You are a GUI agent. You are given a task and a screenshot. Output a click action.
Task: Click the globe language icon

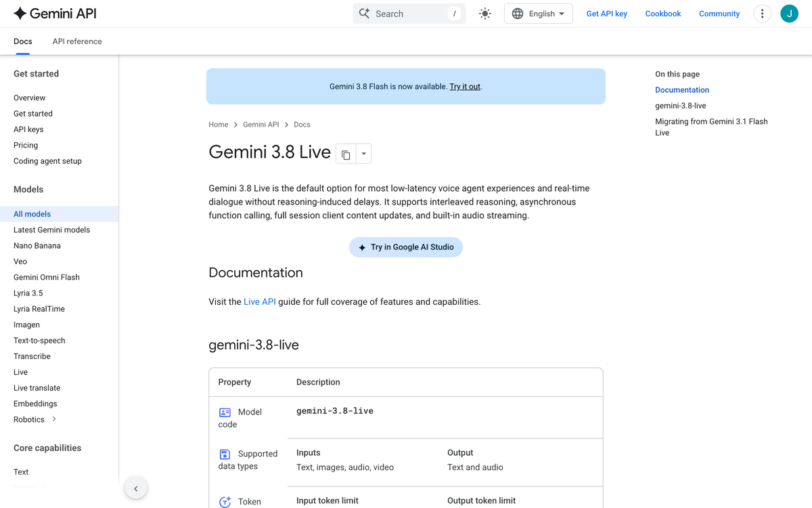pyautogui.click(x=518, y=14)
